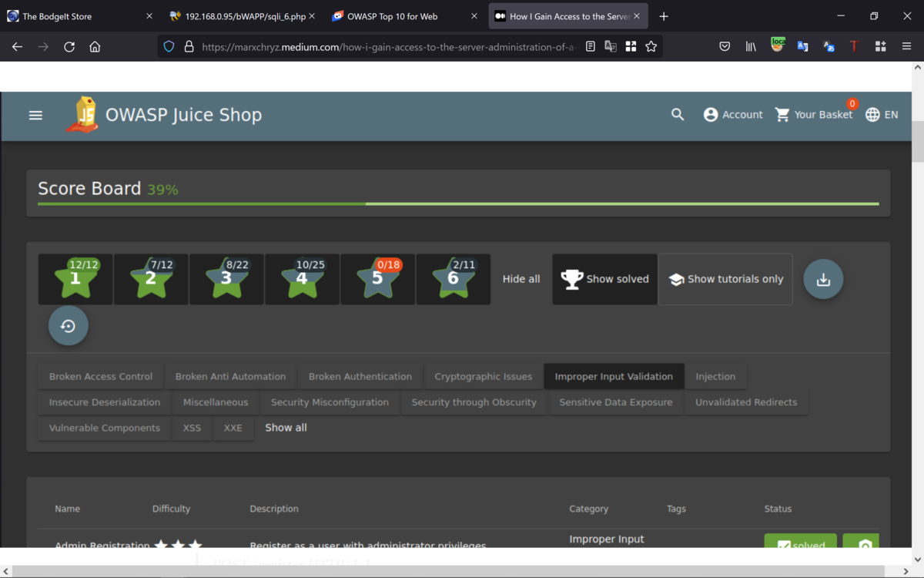Click Show all categories

[286, 428]
